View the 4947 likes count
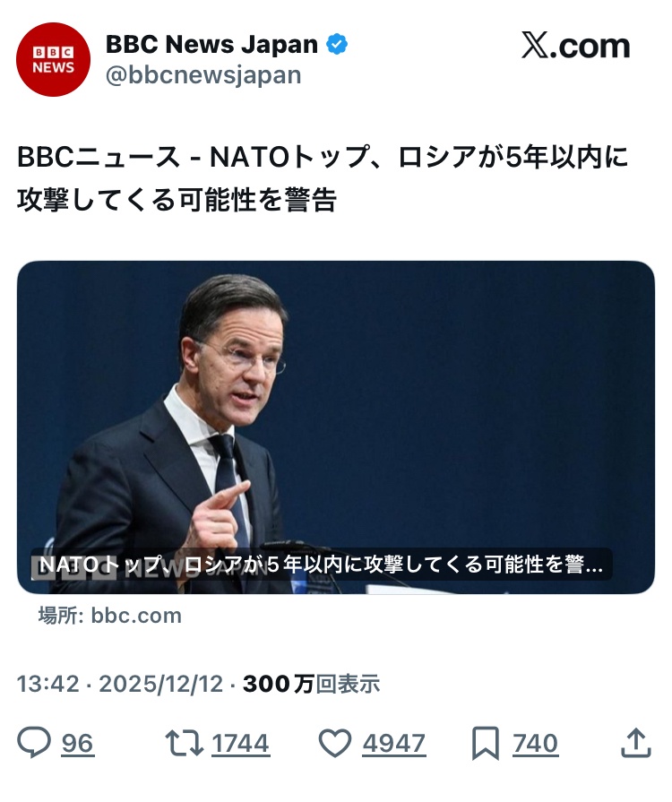672x802 pixels. (393, 744)
